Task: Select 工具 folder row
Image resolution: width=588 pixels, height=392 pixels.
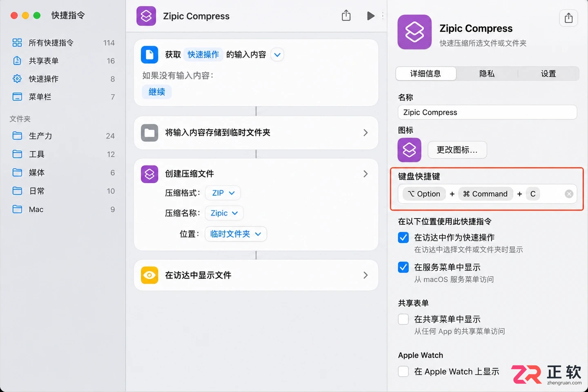Action: [63, 154]
